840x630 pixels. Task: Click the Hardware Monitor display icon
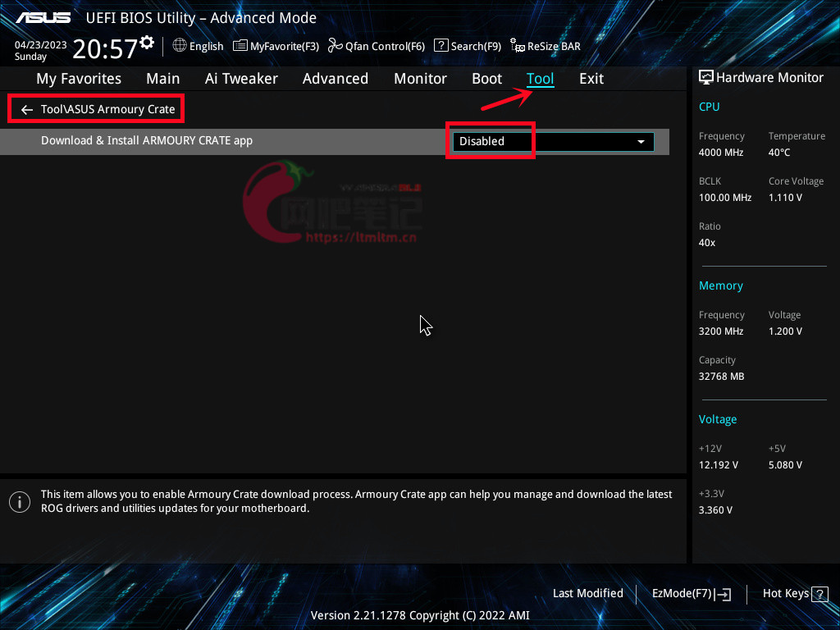pyautogui.click(x=706, y=78)
